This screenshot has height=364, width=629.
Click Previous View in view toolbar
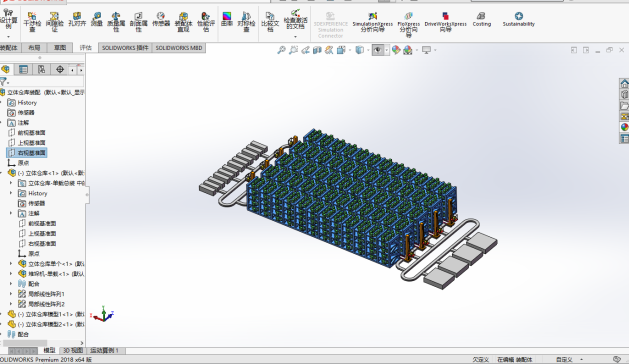coord(305,50)
